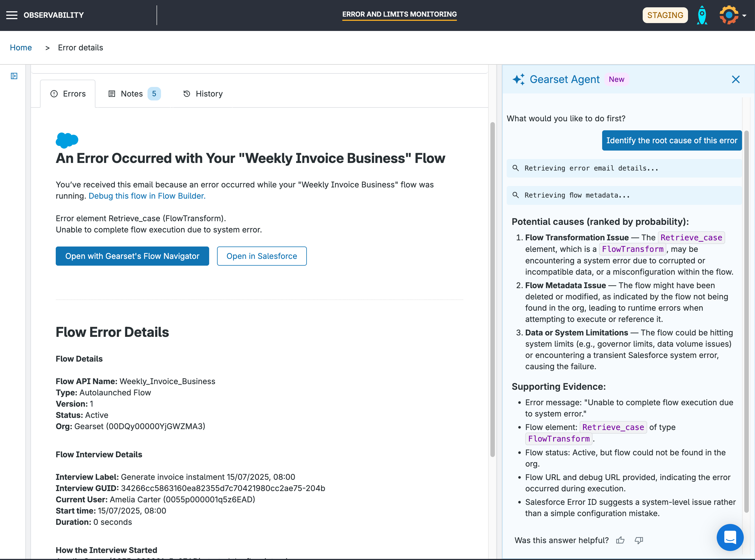Click thumbs down on agent answer
Image resolution: width=755 pixels, height=560 pixels.
(x=639, y=540)
